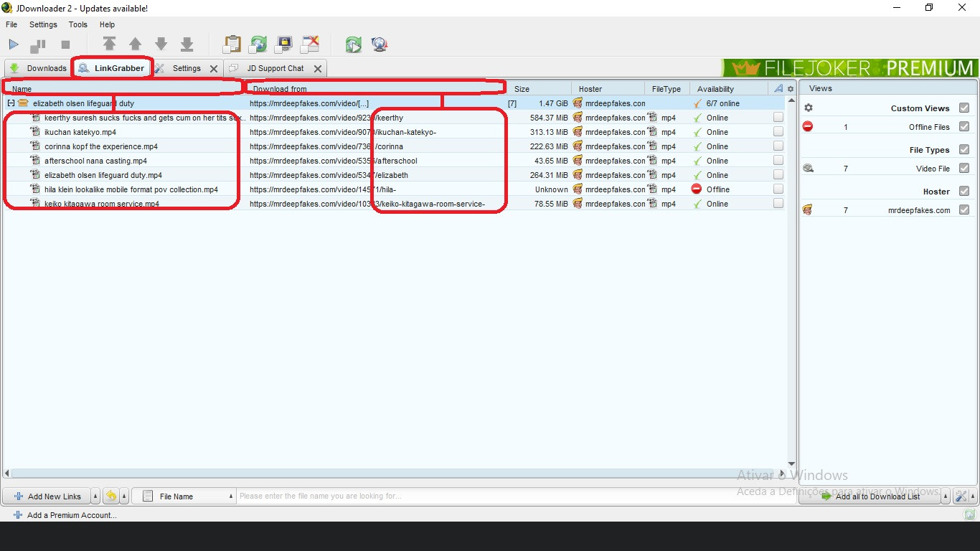Click Add all to Download List
The height and width of the screenshot is (551, 980).
pos(870,496)
